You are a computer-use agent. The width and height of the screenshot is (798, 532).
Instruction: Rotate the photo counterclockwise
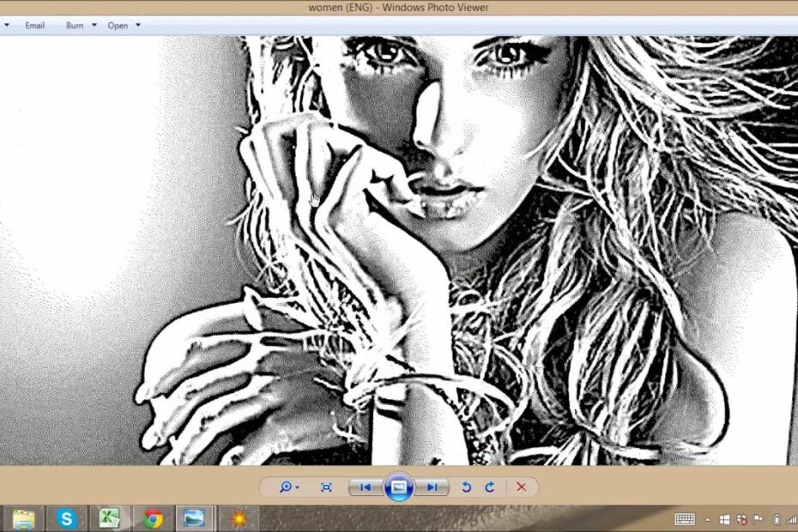[466, 487]
